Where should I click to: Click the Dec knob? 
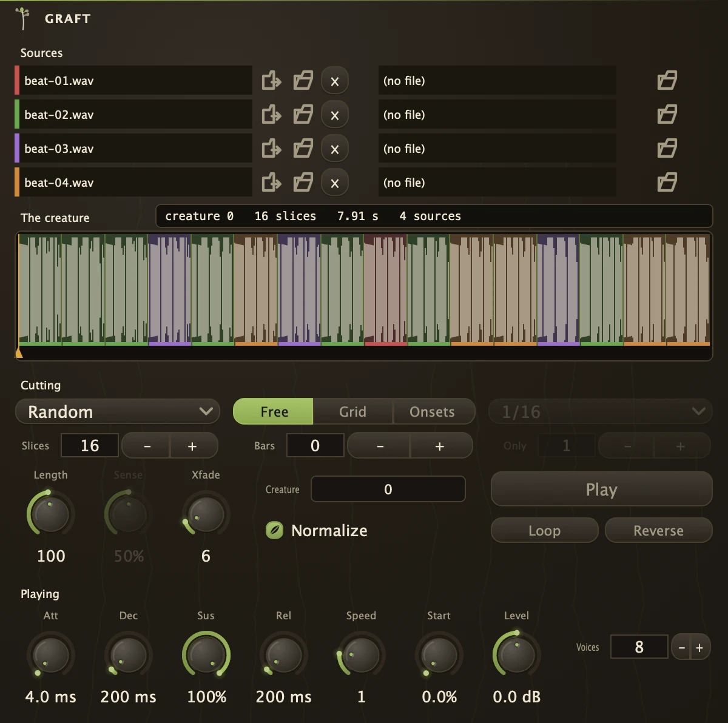[129, 654]
